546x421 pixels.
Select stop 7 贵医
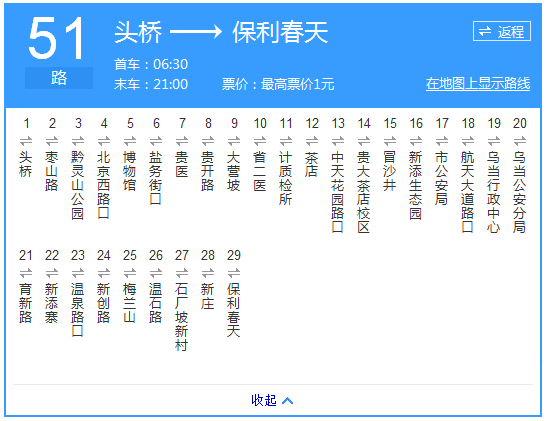pos(182,164)
